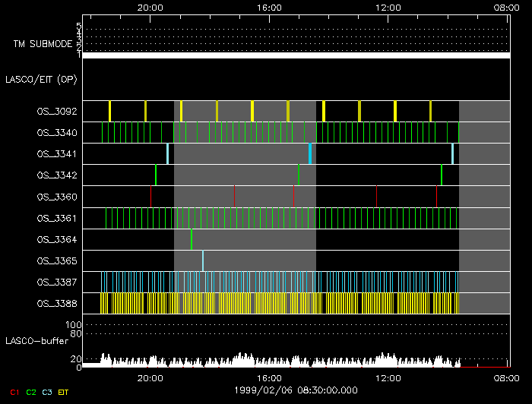
Task: Select the 12:00 label on bottom axis
Action: coord(389,377)
